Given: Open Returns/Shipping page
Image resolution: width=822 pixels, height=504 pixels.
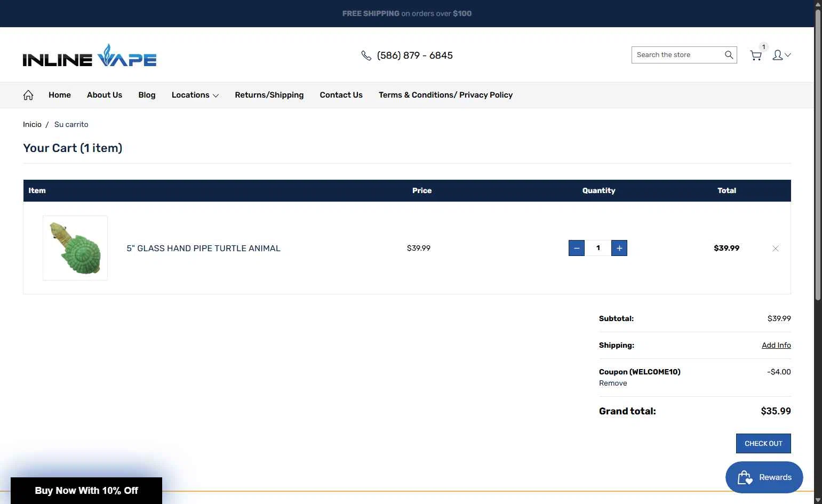Looking at the screenshot, I should (x=269, y=95).
